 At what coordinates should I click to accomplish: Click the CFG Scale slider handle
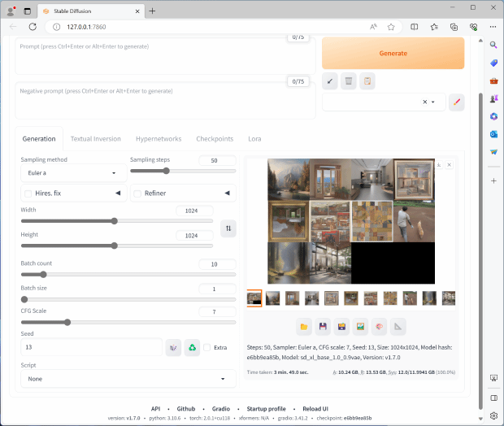(67, 322)
